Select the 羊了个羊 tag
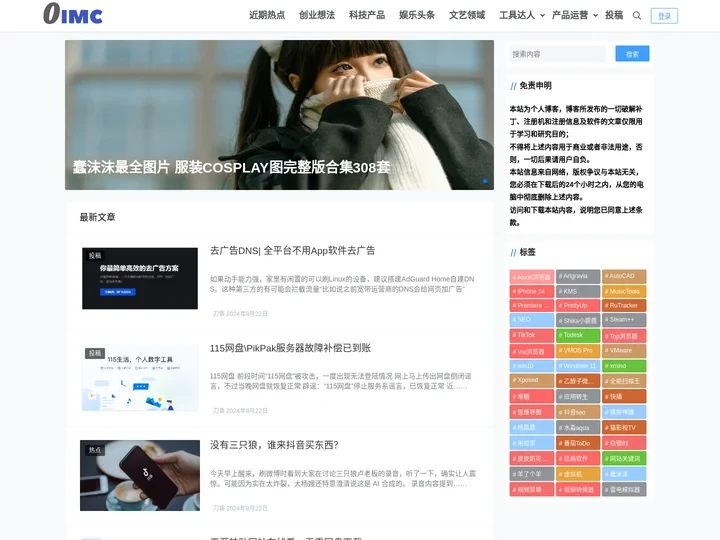The image size is (720, 540). pyautogui.click(x=532, y=474)
